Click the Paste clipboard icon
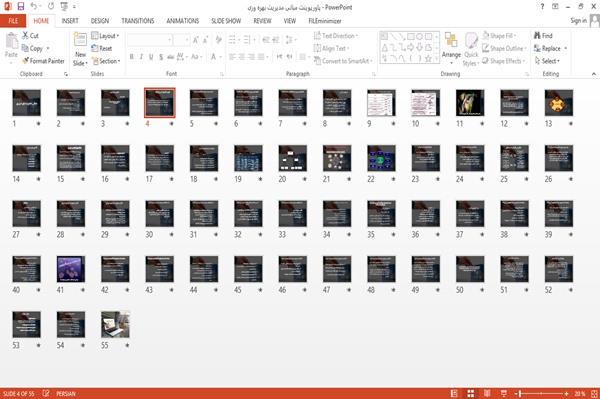600x399 pixels. click(11, 41)
